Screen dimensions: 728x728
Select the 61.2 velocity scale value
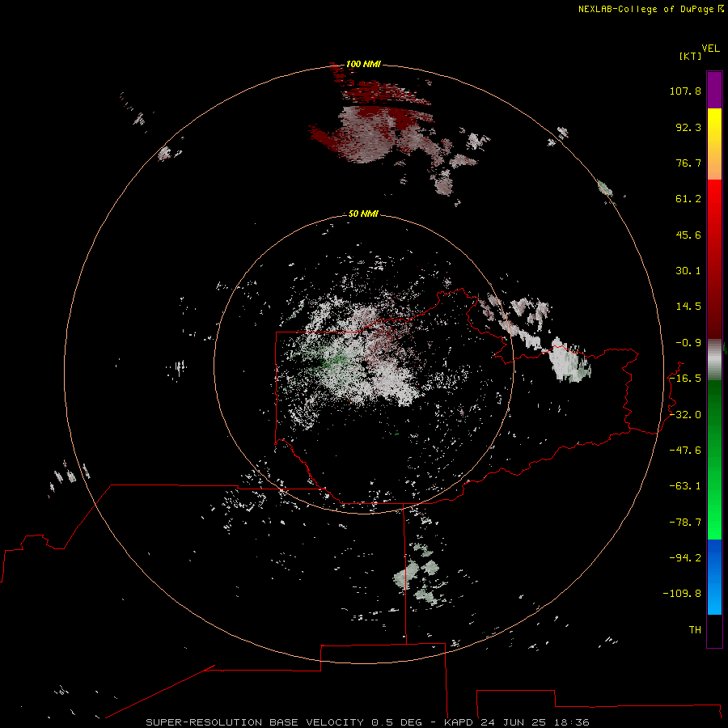click(x=688, y=199)
